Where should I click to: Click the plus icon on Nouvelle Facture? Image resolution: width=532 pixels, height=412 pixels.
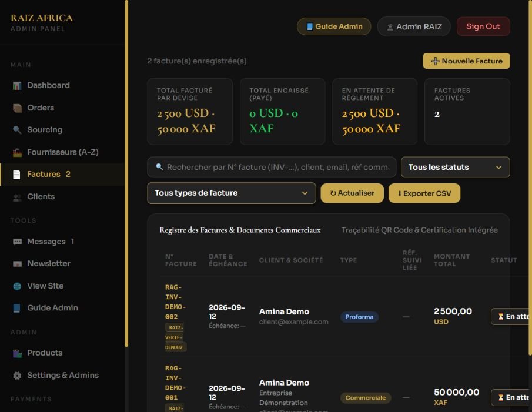436,61
